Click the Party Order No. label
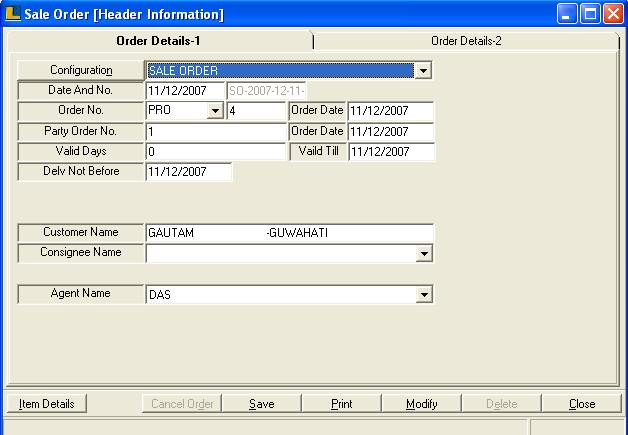 point(81,131)
